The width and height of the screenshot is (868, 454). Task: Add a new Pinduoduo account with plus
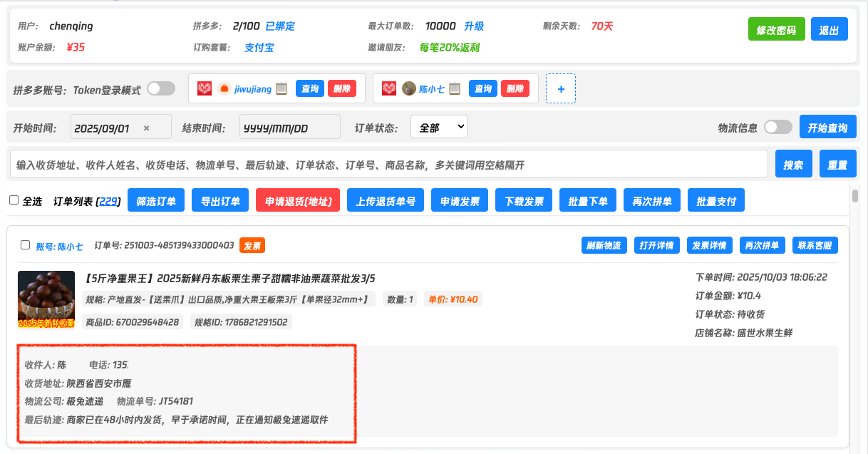pos(561,89)
